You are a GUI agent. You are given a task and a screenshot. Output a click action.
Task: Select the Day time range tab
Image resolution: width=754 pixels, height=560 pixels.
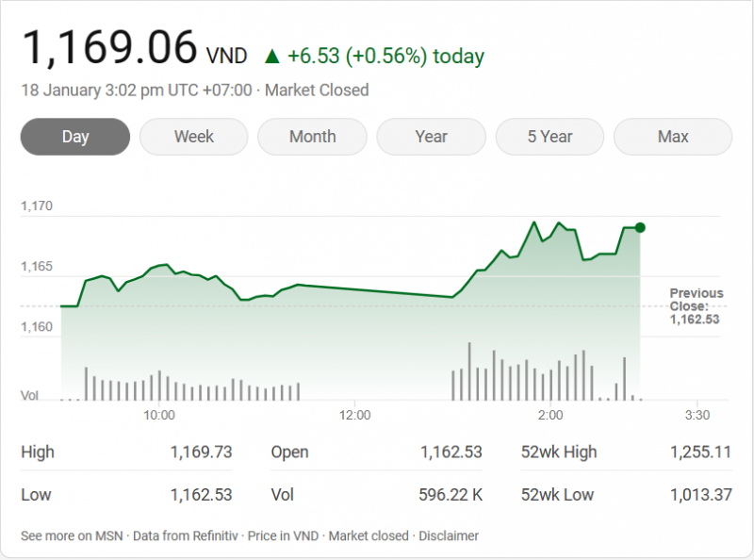(75, 137)
